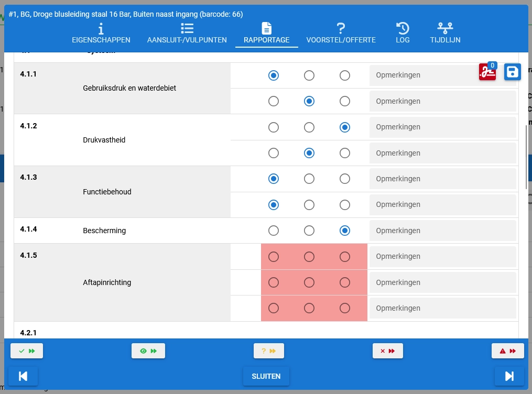Open the red signature icon with badge
Image resolution: width=532 pixels, height=394 pixels.
coord(487,72)
